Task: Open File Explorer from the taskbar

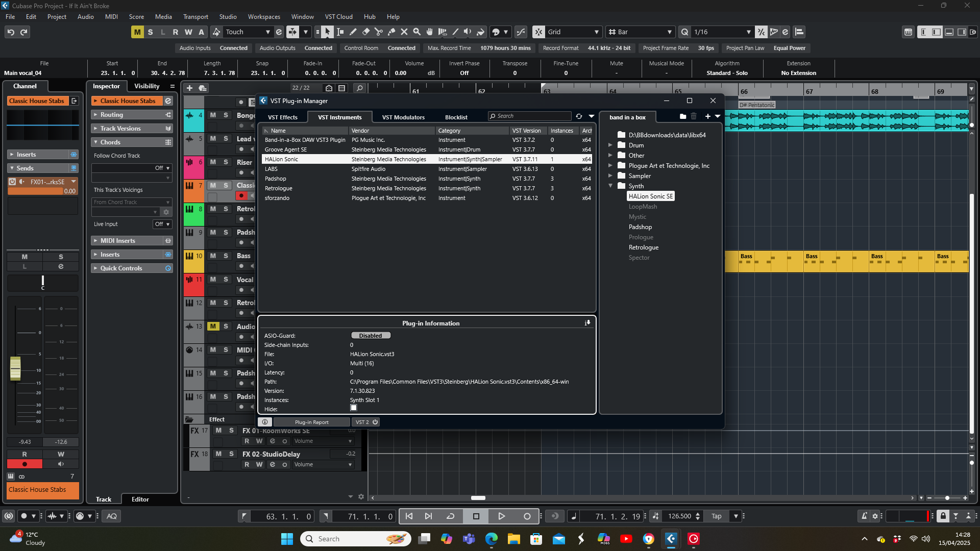Action: pos(513,539)
